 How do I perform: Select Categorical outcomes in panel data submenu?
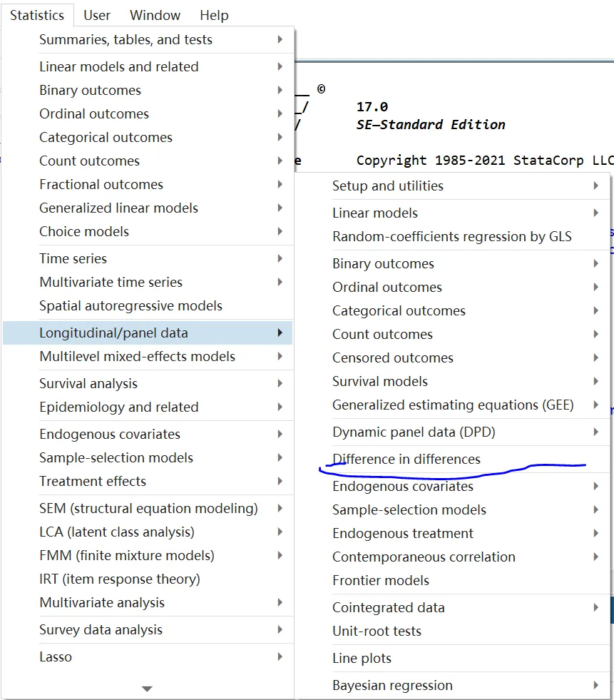click(452, 310)
